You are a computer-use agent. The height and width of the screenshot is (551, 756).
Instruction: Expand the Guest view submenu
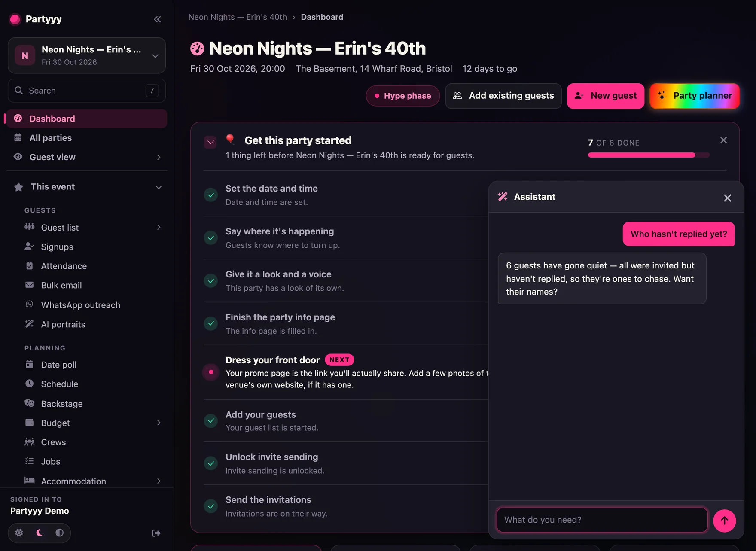pyautogui.click(x=159, y=157)
